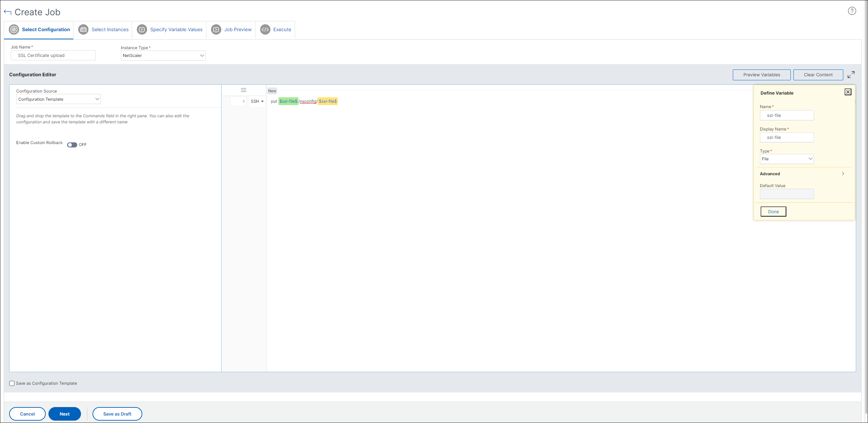Switch to Execute tab
868x423 pixels.
pos(276,29)
